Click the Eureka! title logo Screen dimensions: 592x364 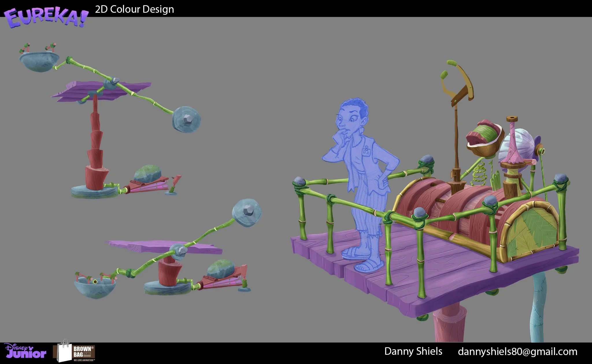[46, 17]
